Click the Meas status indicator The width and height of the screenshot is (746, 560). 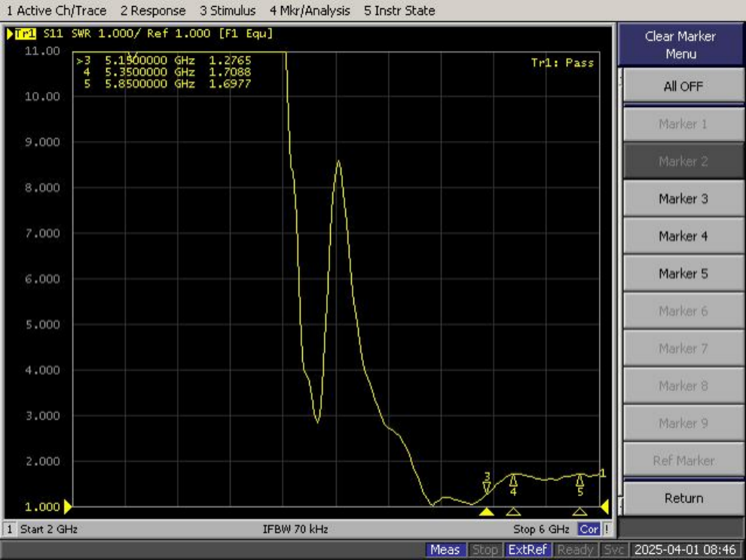[x=445, y=549]
